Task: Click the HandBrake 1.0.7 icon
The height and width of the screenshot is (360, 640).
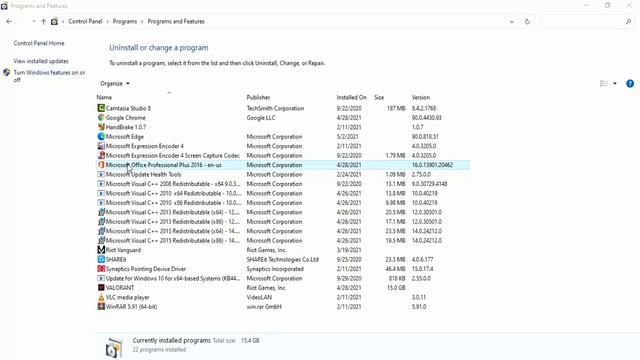Action: coord(101,127)
